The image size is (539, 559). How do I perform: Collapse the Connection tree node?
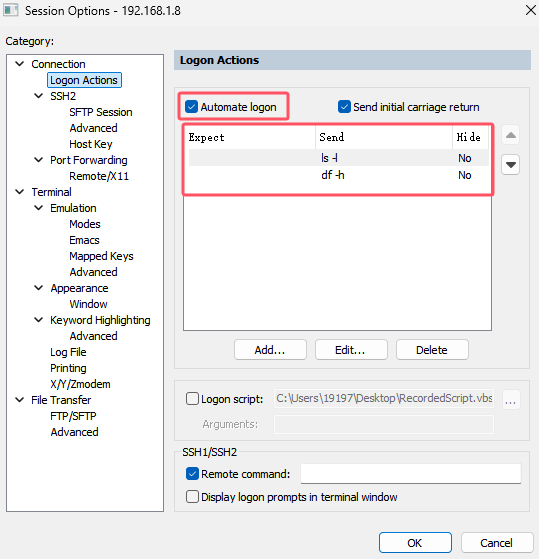[20, 64]
